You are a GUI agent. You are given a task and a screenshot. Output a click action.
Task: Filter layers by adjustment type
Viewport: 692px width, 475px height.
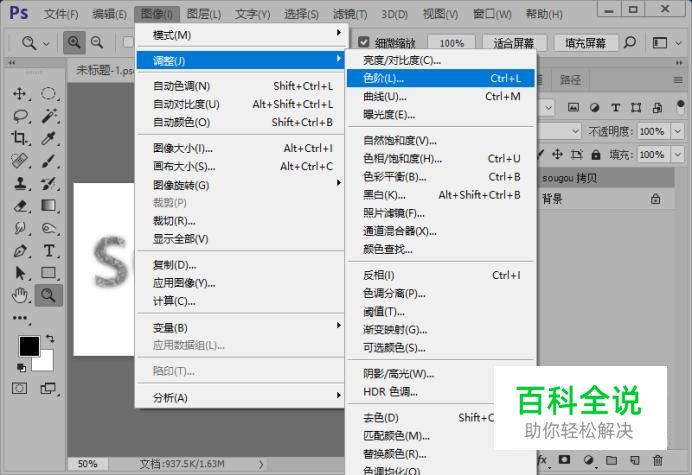(x=594, y=107)
